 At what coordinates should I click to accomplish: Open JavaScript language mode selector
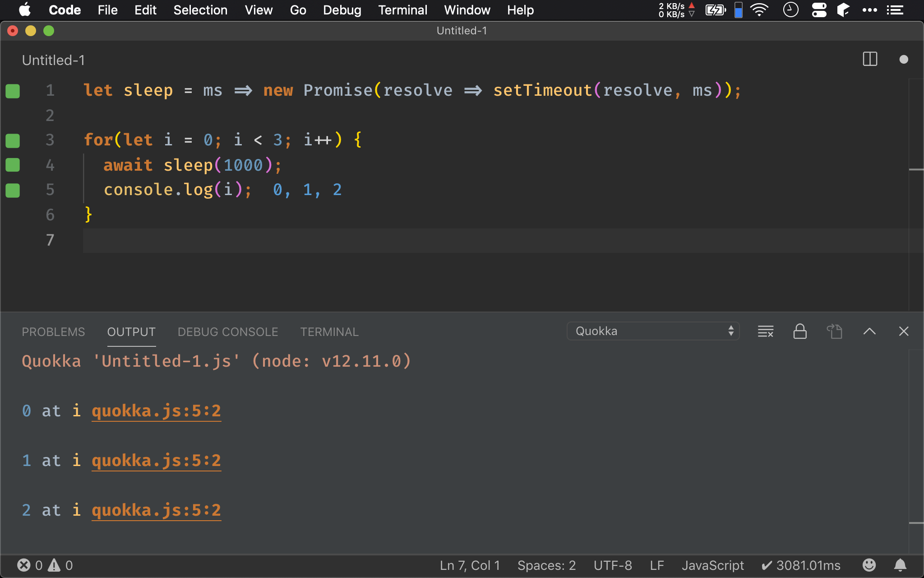(712, 565)
